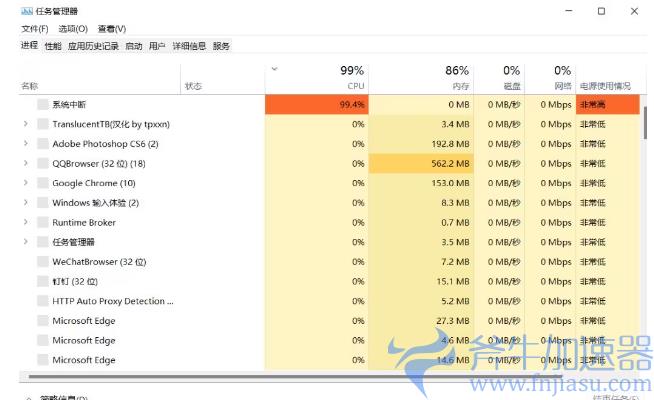654x400 pixels.
Task: Click the QQBrowser process icon
Action: (x=43, y=163)
